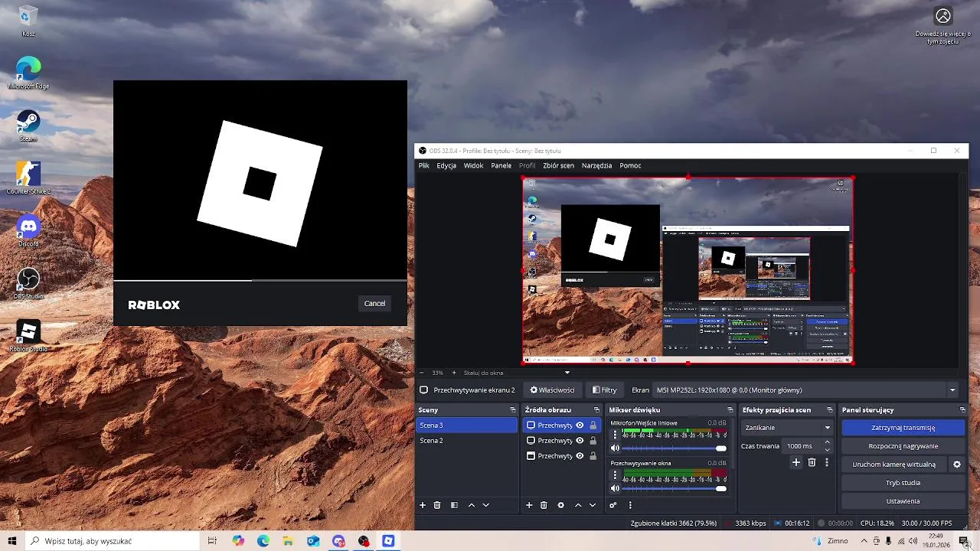This screenshot has height=551, width=980.
Task: Open transition options three-dot menu
Action: click(827, 462)
